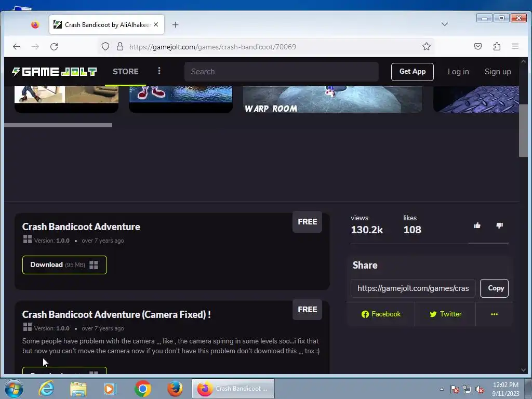Image resolution: width=532 pixels, height=399 pixels.
Task: Open network status tray icon
Action: 467,389
